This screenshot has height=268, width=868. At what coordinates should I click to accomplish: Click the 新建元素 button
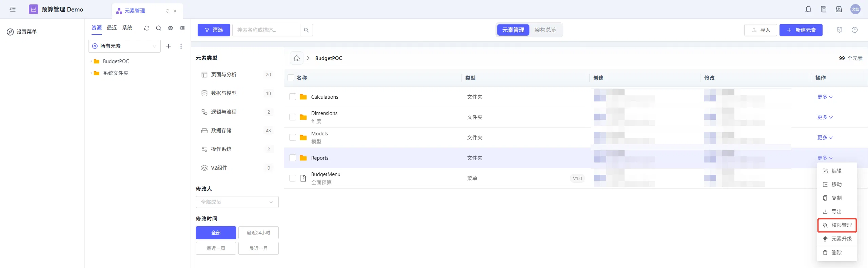coord(801,30)
